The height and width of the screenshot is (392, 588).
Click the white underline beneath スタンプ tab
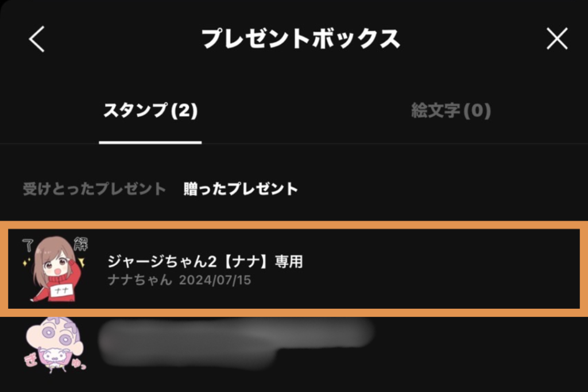(x=150, y=142)
